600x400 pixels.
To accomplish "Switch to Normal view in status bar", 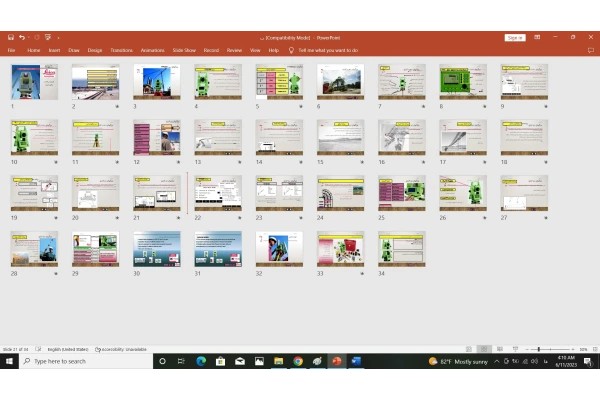I will (x=469, y=349).
